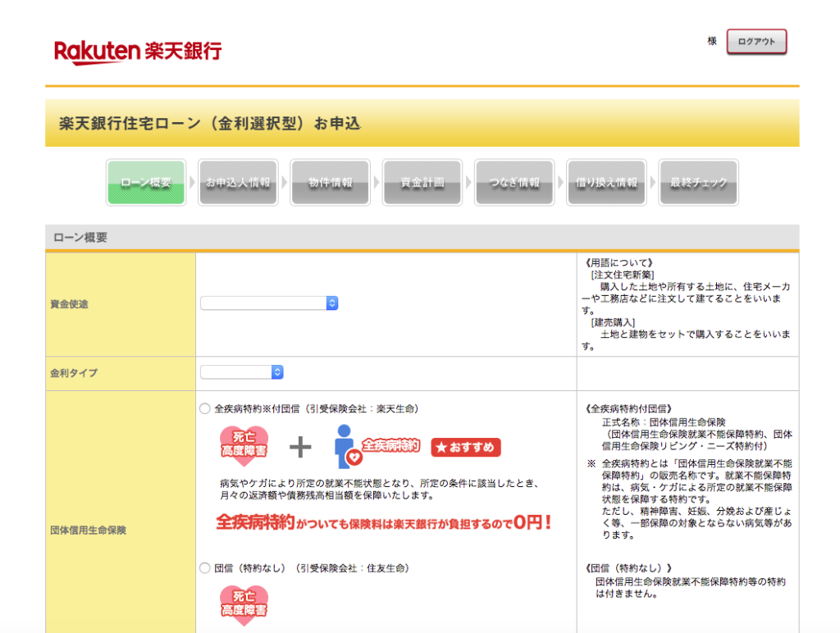
Task: Open the 資金使途 dropdown
Action: click(269, 303)
